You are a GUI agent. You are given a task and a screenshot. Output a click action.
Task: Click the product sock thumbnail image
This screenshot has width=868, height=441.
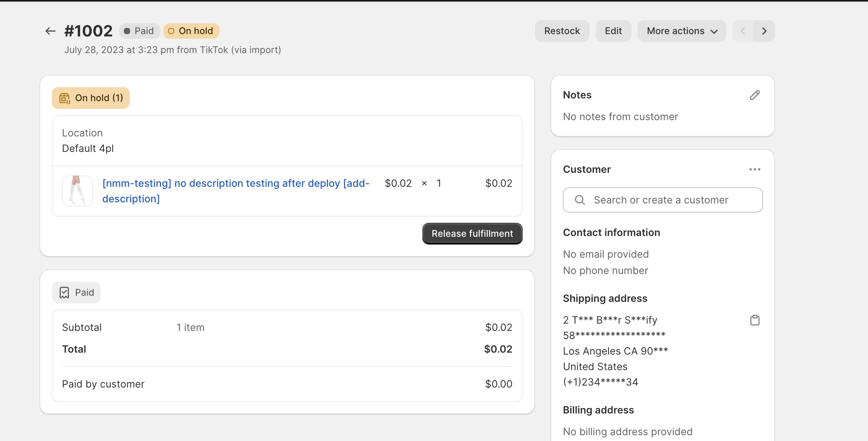click(x=77, y=191)
